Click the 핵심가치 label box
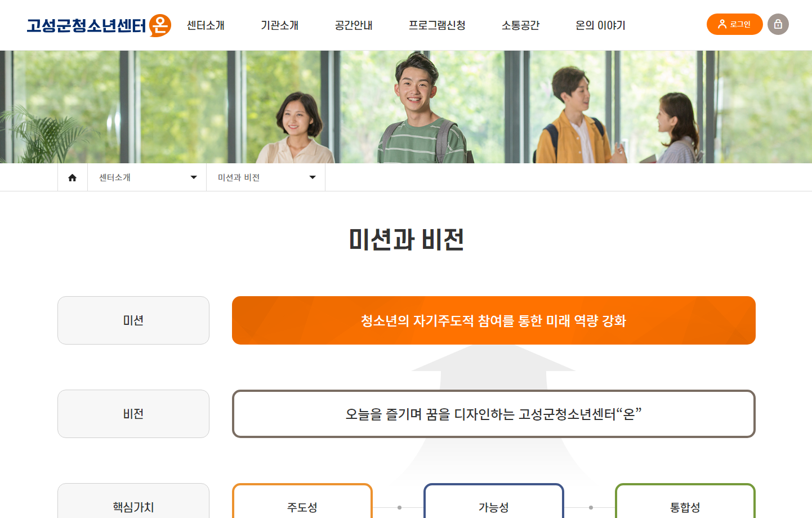Viewport: 812px width, 518px height. tap(133, 501)
